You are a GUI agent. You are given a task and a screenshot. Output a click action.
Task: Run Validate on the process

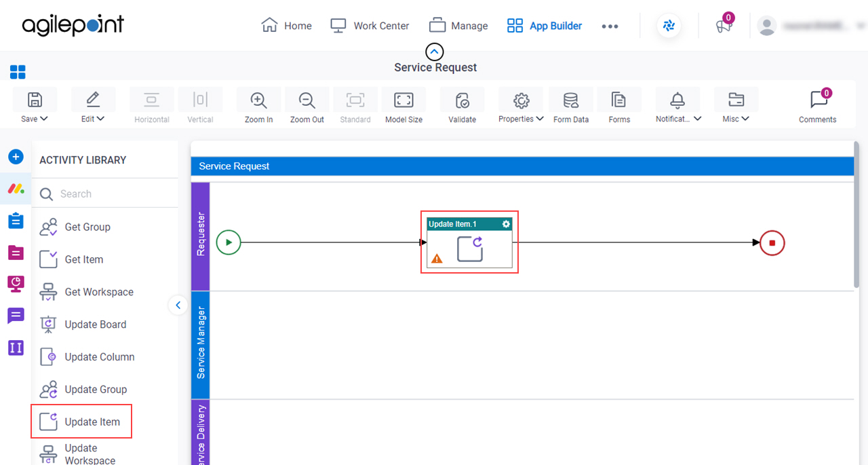tap(462, 100)
